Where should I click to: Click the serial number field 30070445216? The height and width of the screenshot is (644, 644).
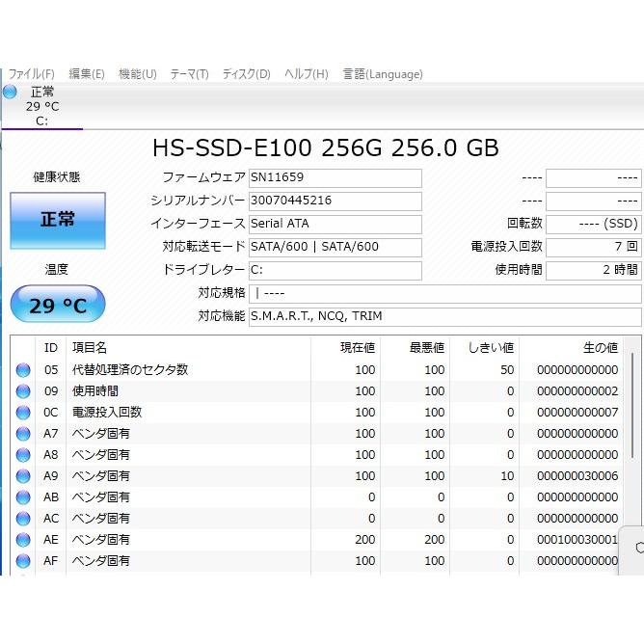click(335, 201)
